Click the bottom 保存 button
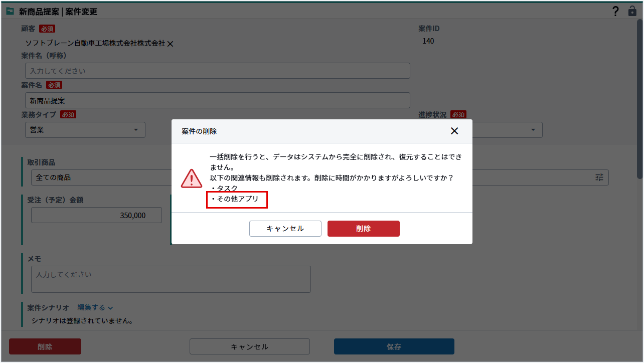 [x=394, y=346]
